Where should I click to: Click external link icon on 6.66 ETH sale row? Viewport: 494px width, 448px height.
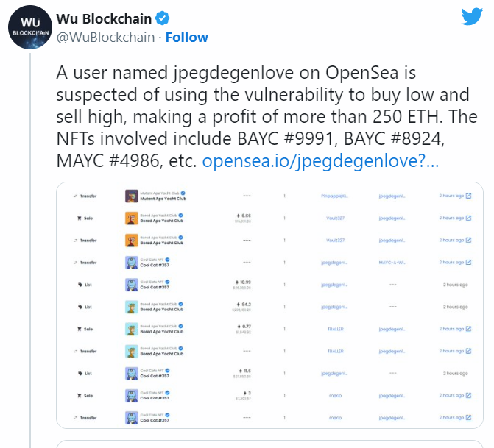469,218
